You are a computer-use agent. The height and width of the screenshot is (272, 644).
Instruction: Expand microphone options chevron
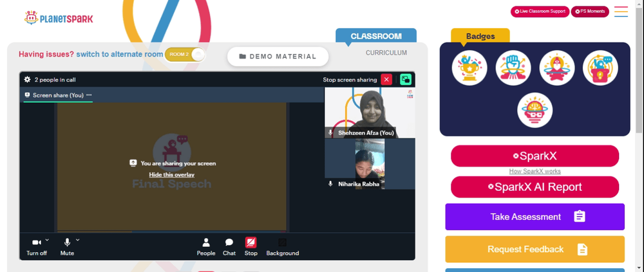(78, 240)
